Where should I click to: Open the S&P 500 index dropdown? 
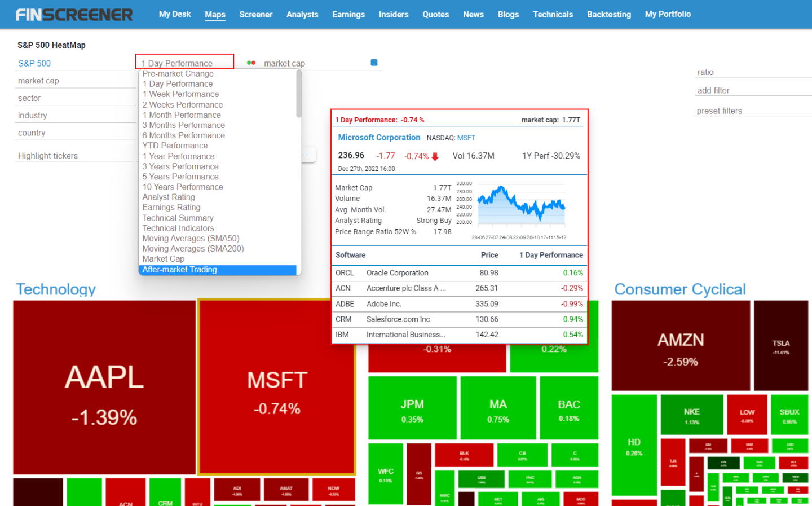[x=75, y=63]
